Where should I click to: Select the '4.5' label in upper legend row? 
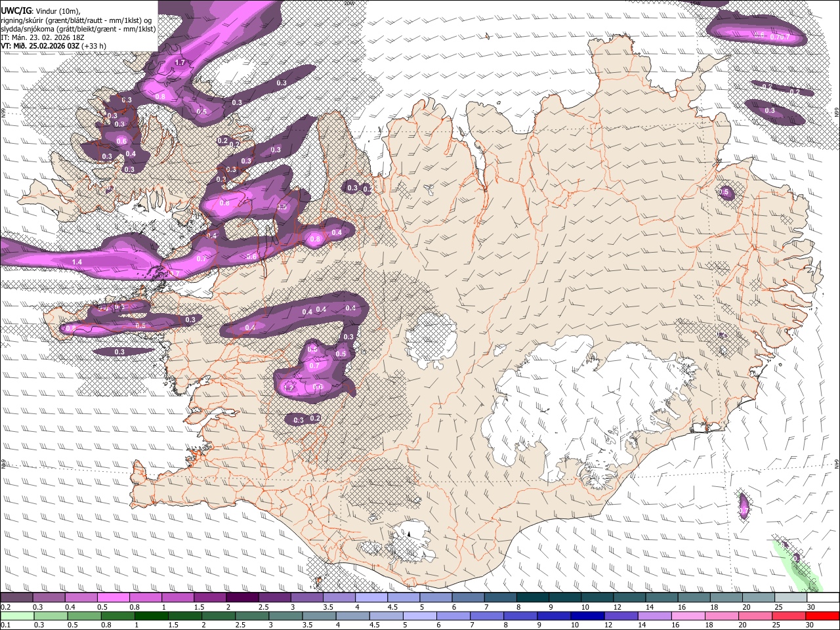(x=392, y=607)
